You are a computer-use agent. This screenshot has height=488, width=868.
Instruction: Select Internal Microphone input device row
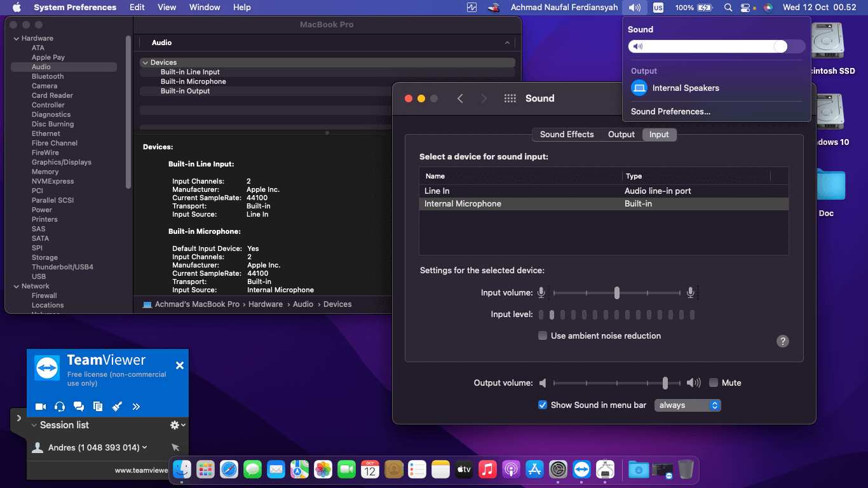click(x=604, y=204)
